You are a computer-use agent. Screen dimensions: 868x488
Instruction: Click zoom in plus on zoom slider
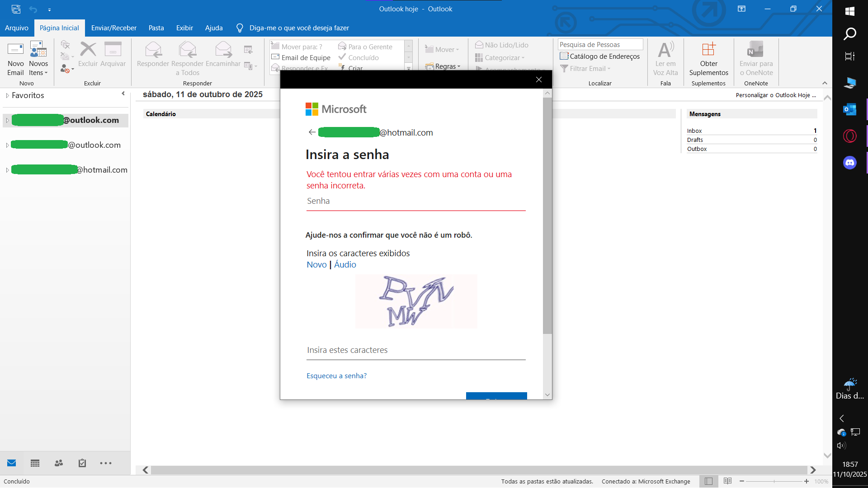click(807, 481)
